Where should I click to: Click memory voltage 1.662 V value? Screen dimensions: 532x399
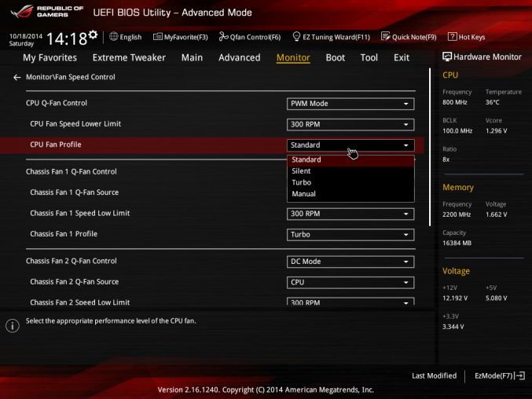(x=496, y=214)
